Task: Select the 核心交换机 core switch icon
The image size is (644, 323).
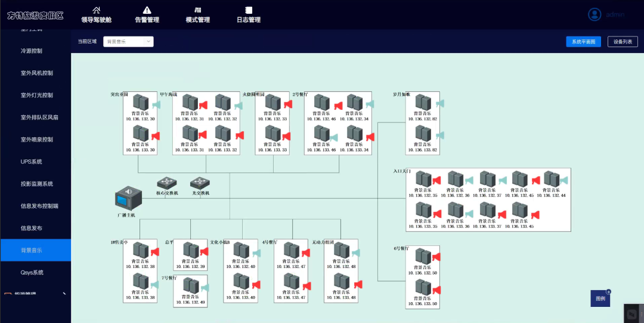Action: pyautogui.click(x=166, y=183)
